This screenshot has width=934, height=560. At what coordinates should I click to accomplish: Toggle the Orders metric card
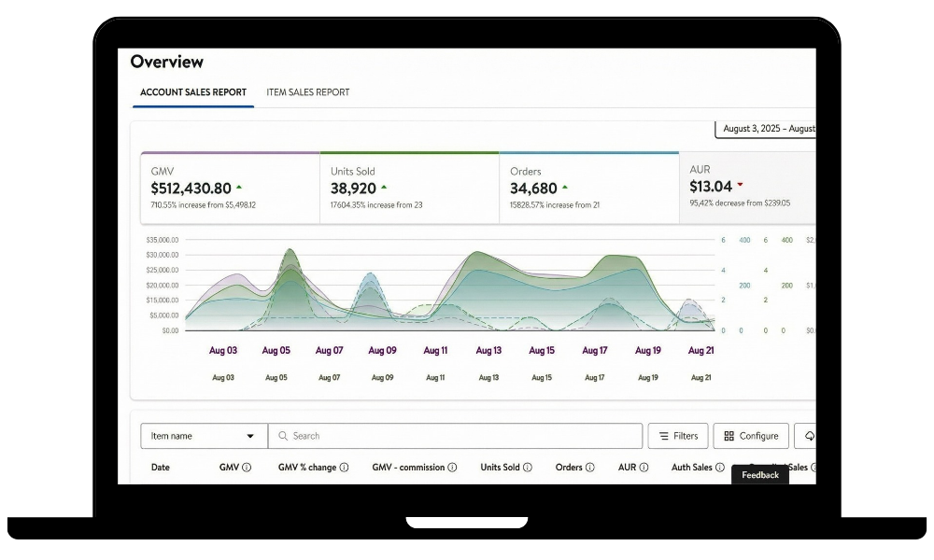tap(588, 189)
